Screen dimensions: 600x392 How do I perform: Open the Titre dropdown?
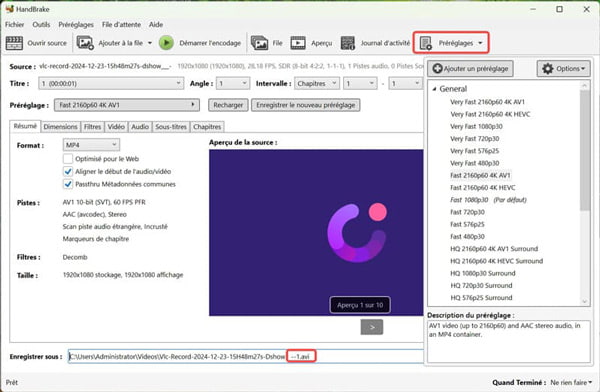(x=111, y=83)
